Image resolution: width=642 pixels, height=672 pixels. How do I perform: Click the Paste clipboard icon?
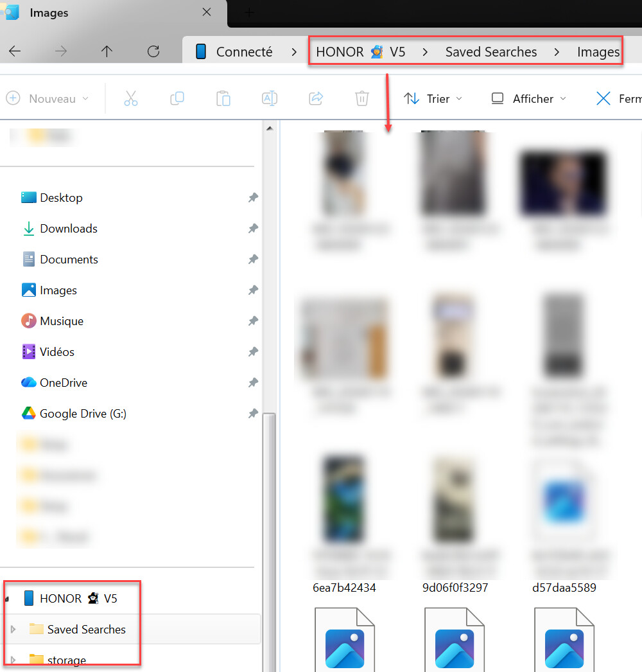click(223, 98)
